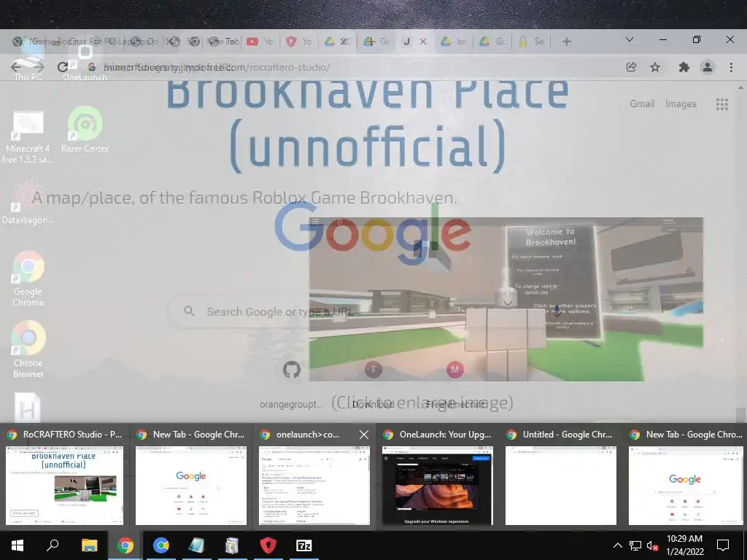Open the F shortcut labeled Download
747x560 pixels.
373,370
